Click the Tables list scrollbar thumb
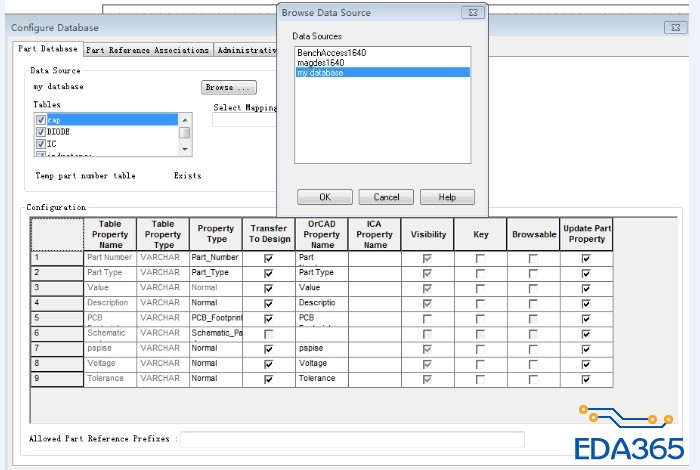The height and width of the screenshot is (470, 700). point(185,133)
